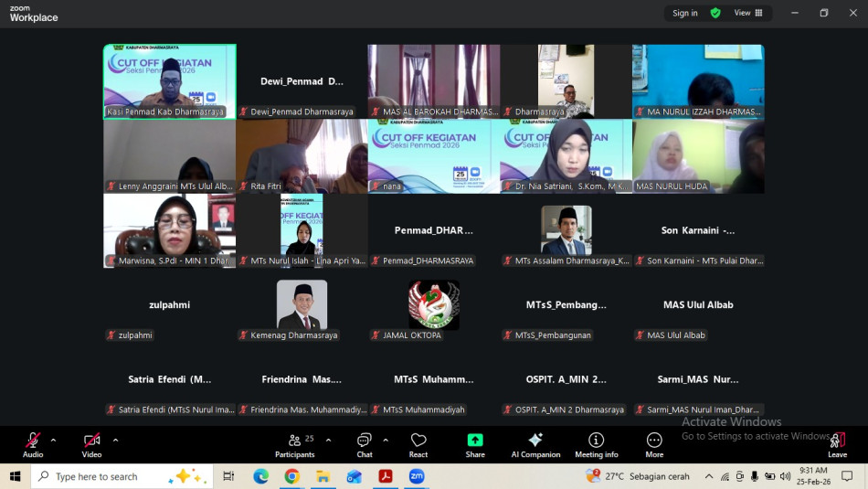The width and height of the screenshot is (868, 489).
Task: Select the nana video tile
Action: (433, 156)
